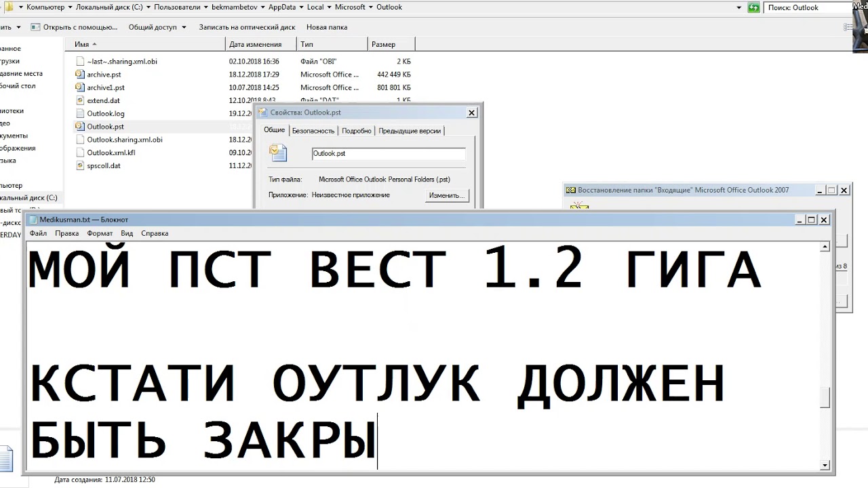The width and height of the screenshot is (868, 488).
Task: Sort by the Имя column header
Action: pos(145,44)
